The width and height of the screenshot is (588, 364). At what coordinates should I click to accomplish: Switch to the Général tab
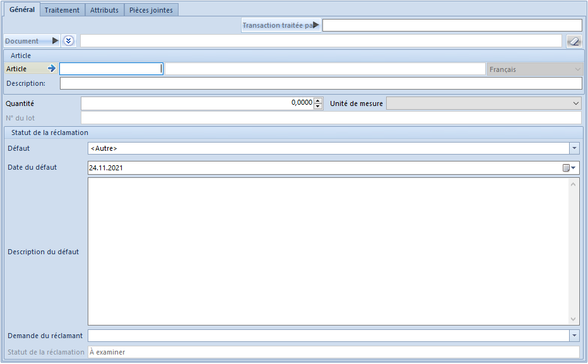click(x=22, y=9)
